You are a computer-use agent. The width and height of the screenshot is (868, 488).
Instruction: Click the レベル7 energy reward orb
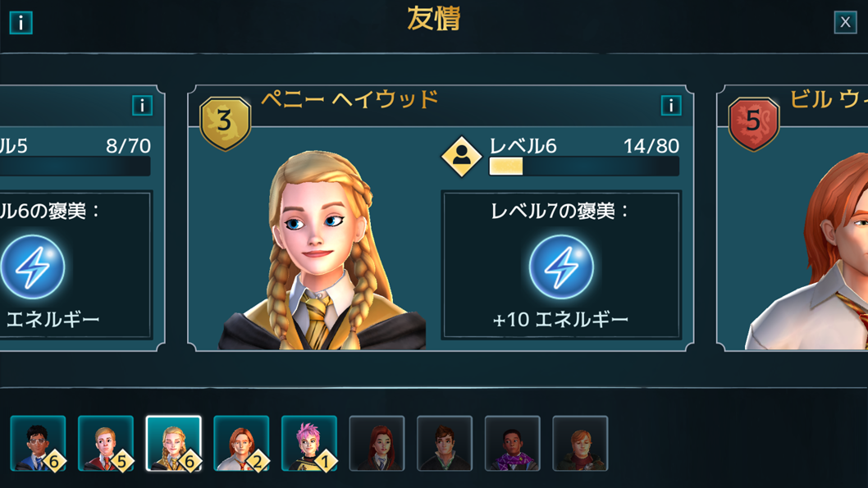click(561, 267)
